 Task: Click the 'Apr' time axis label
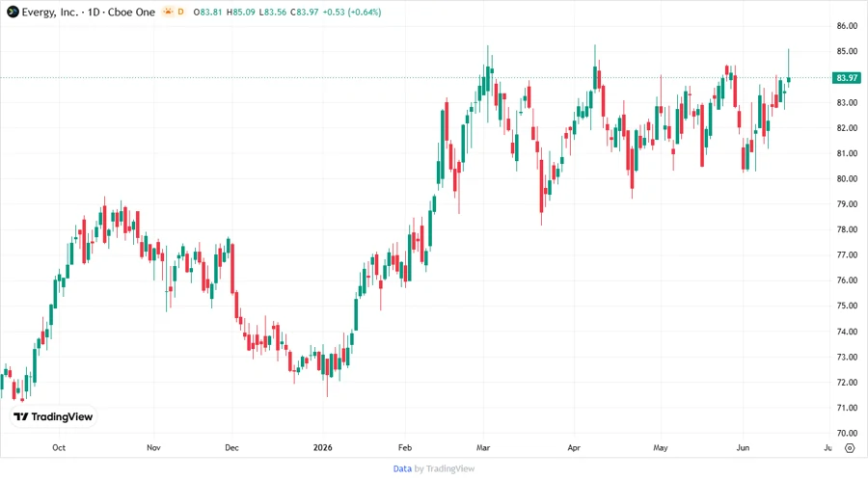[574, 447]
